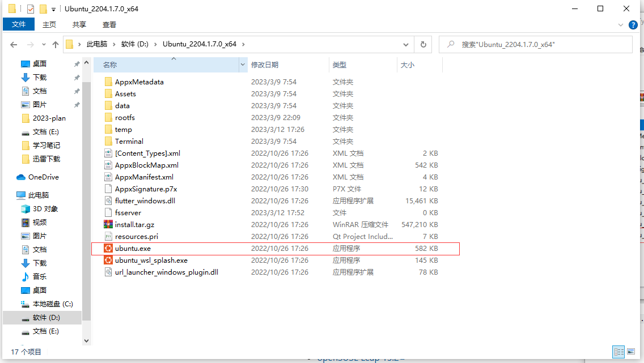
Task: Sort by 修改日期 column header
Action: coord(289,65)
